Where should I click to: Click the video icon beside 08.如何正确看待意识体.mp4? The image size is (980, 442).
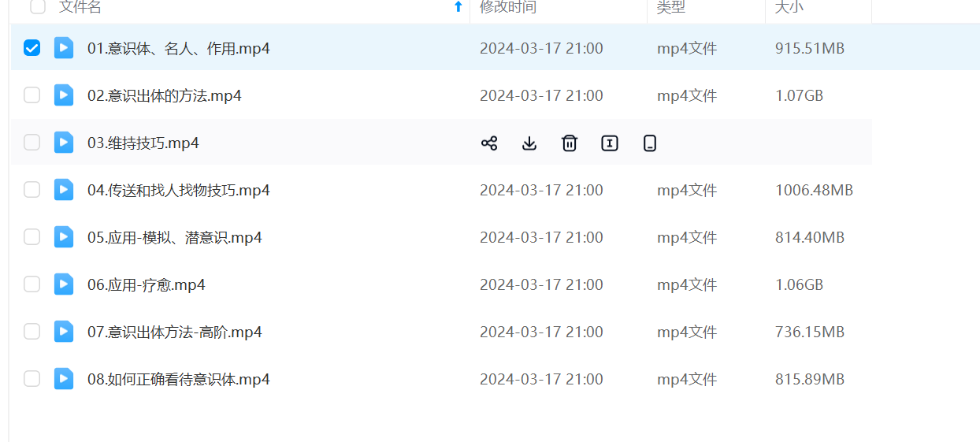pos(64,379)
